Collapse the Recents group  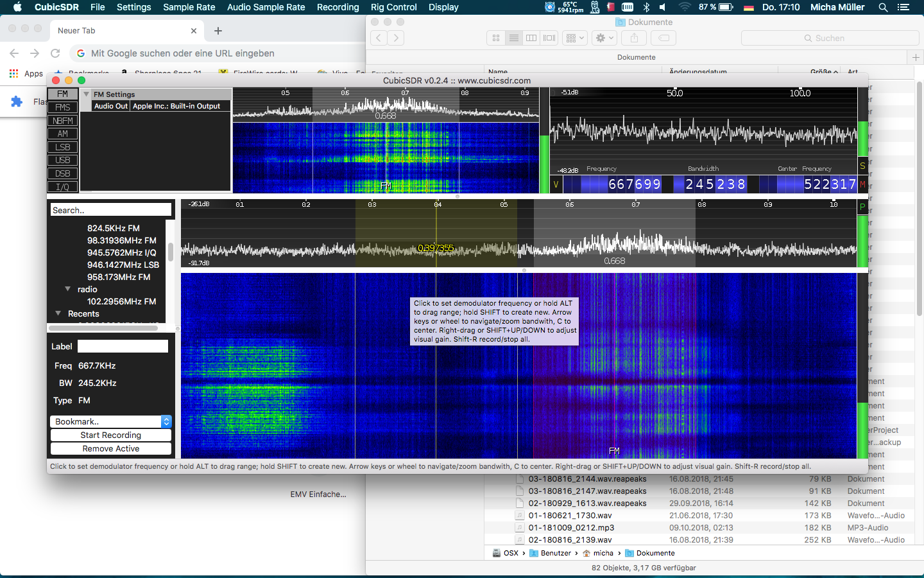[x=58, y=313]
